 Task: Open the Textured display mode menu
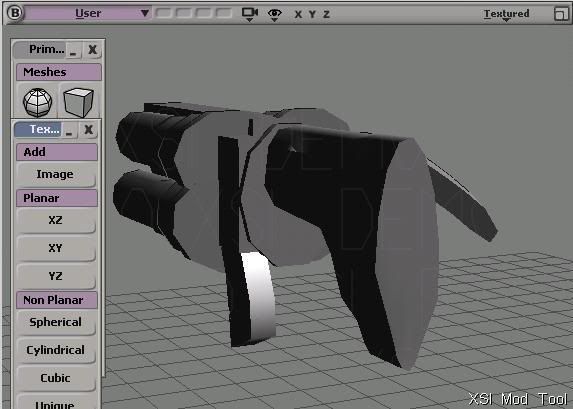(506, 14)
